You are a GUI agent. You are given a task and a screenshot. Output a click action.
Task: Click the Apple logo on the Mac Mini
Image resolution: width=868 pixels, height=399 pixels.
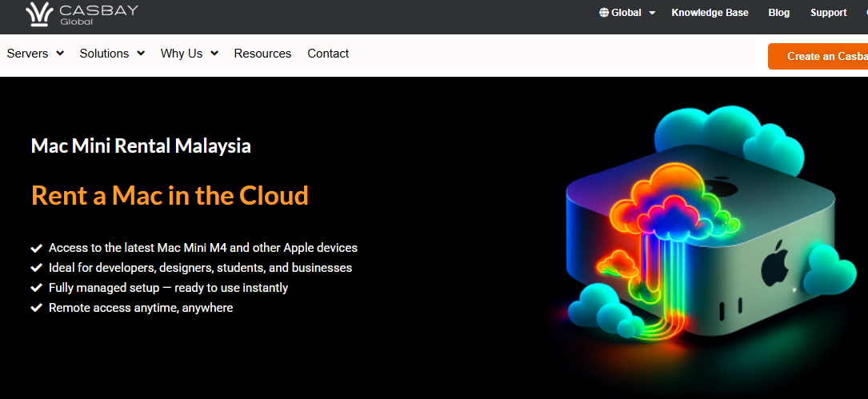tap(774, 263)
